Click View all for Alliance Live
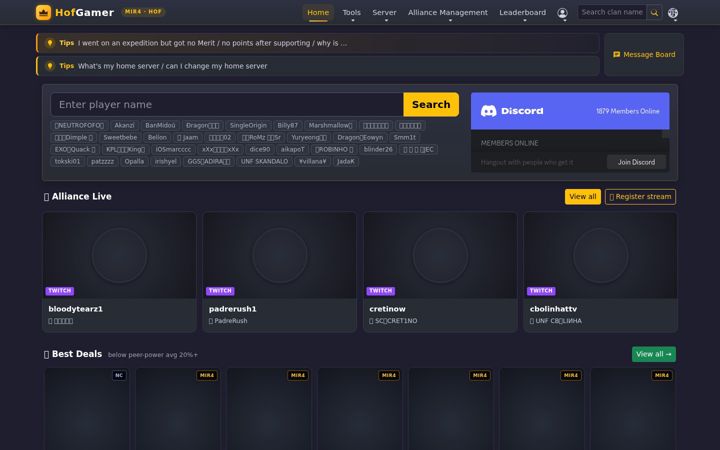This screenshot has width=720, height=450. click(583, 197)
